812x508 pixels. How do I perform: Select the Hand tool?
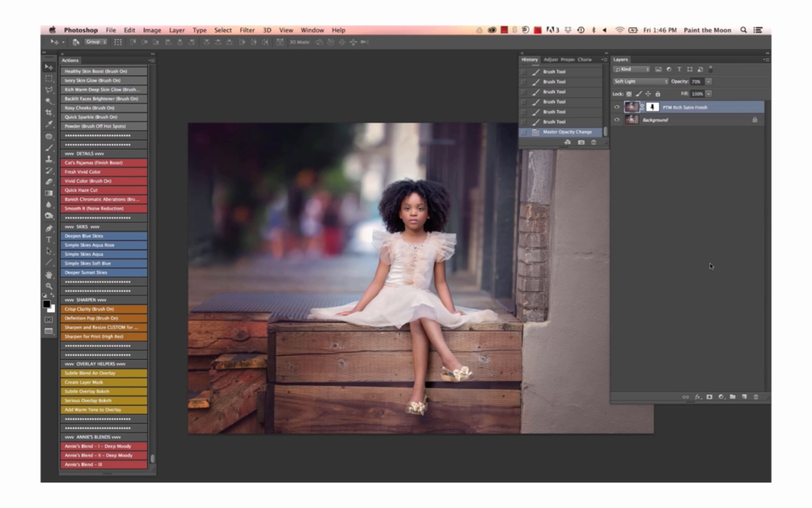(x=49, y=275)
